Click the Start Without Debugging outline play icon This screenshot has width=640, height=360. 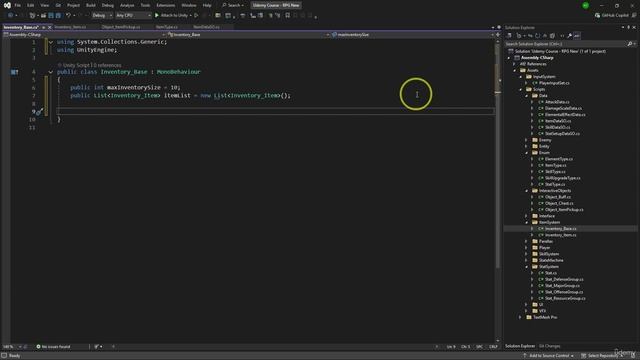196,16
